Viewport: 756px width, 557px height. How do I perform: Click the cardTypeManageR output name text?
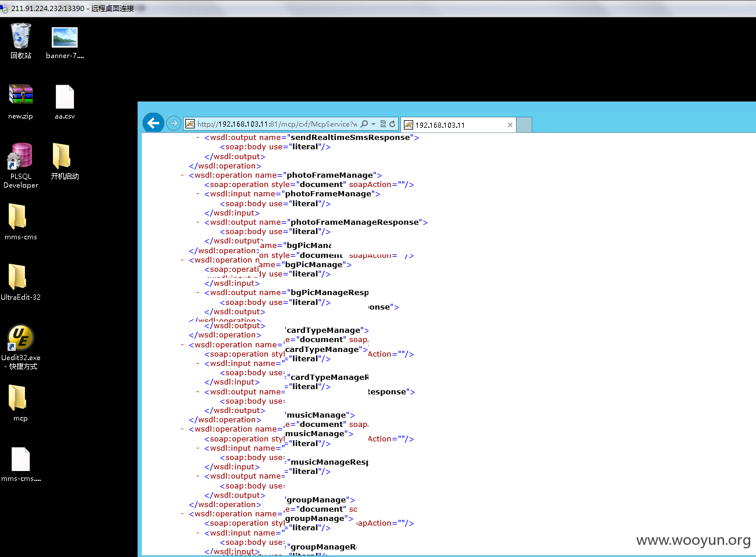[x=329, y=378]
